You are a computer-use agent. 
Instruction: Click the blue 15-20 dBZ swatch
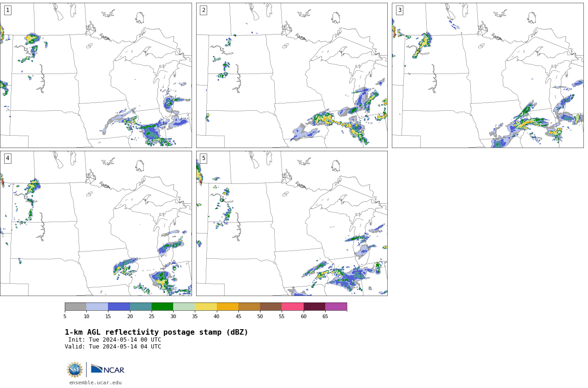pyautogui.click(x=119, y=307)
